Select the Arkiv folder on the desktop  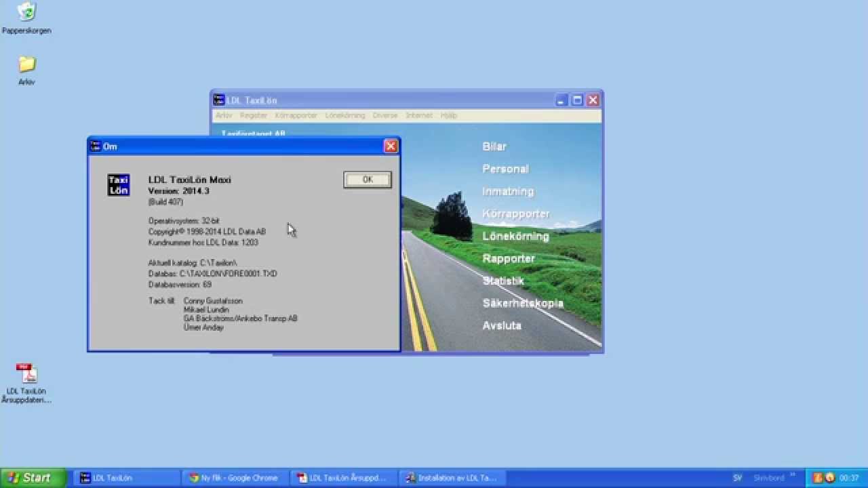tap(26, 70)
